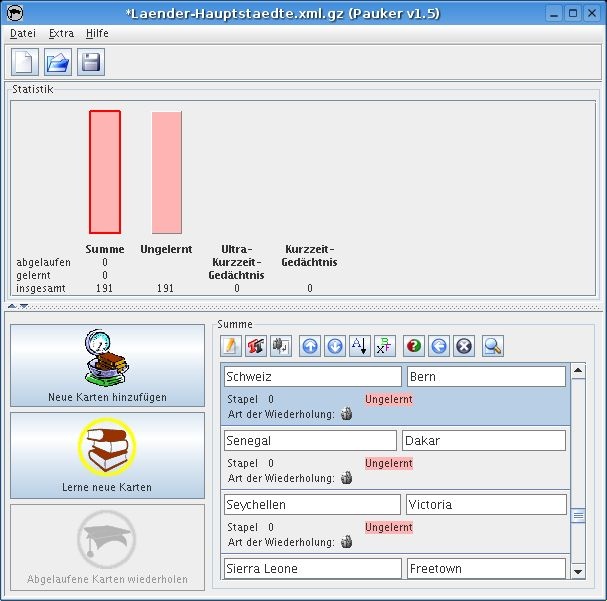Search cards with the magnifying glass icon
The image size is (607, 601).
coord(493,346)
